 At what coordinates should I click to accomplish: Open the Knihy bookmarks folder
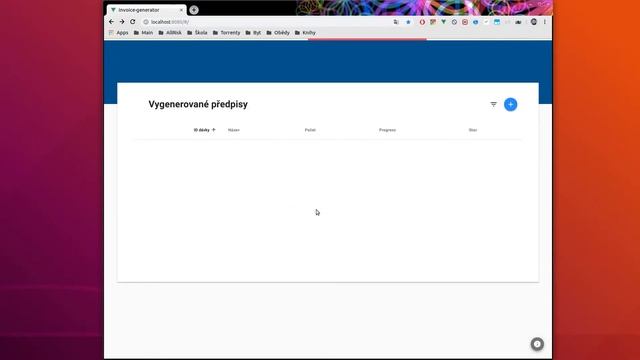305,33
